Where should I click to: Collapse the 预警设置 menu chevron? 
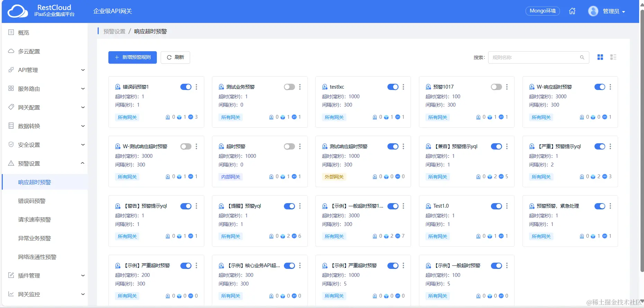point(83,163)
